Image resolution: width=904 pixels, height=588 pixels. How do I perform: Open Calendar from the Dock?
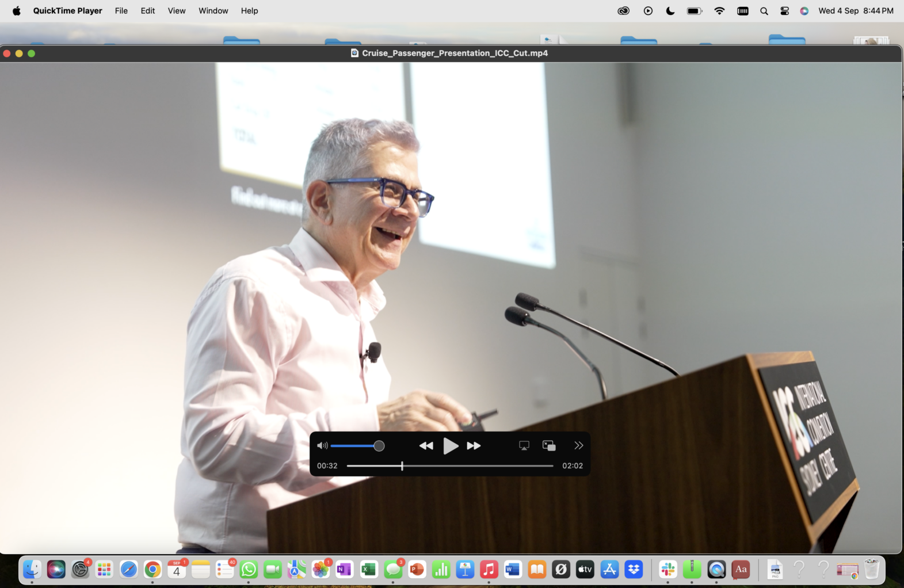[177, 570]
